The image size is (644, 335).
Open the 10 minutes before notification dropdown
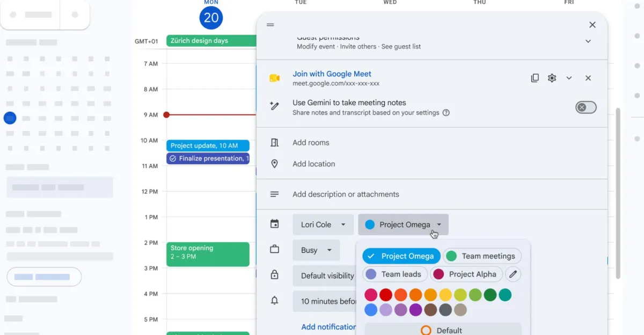[x=325, y=301]
